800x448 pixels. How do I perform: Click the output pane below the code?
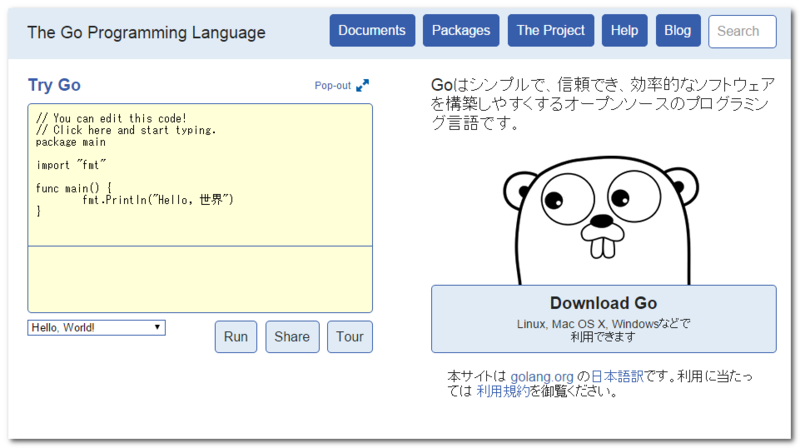click(x=200, y=279)
